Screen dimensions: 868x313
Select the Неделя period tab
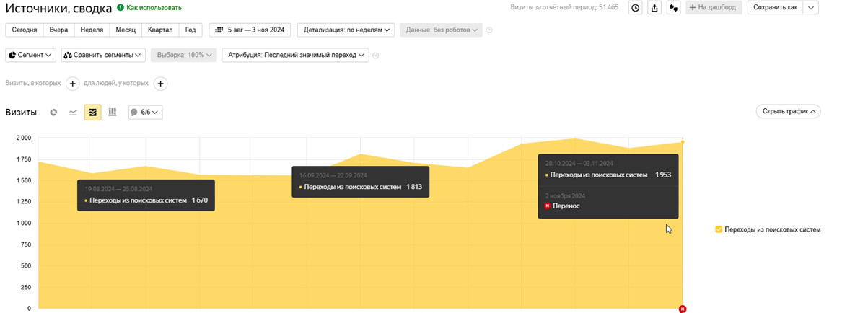point(92,30)
